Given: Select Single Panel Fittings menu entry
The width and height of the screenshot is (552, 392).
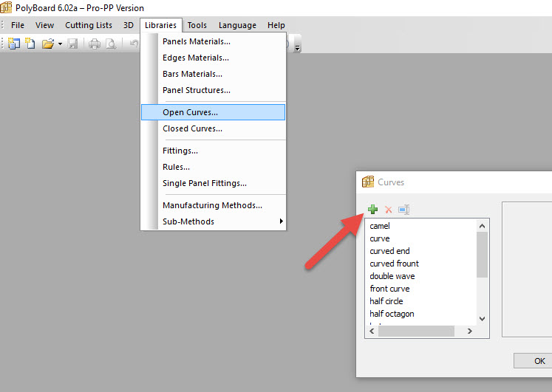Looking at the screenshot, I should tap(214, 183).
